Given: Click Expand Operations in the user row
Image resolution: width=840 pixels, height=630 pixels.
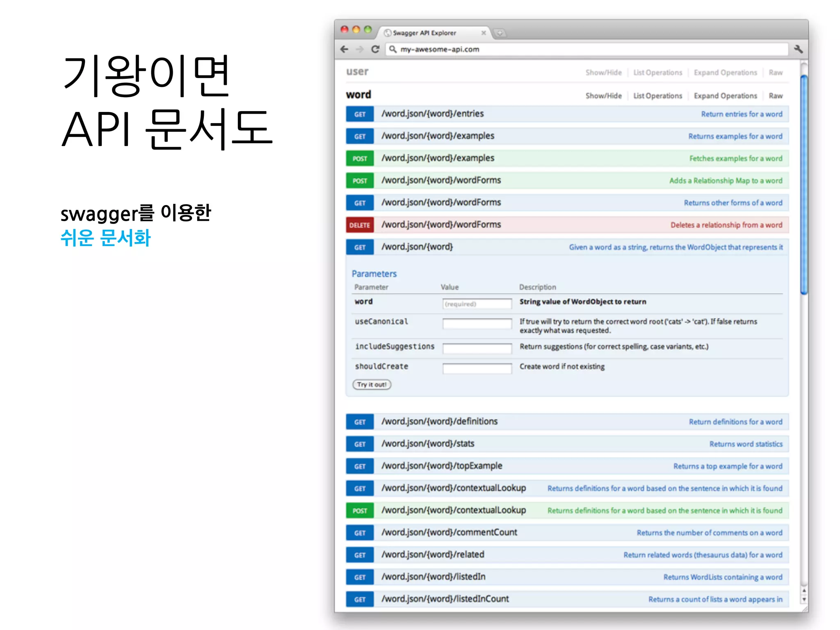Looking at the screenshot, I should pyautogui.click(x=725, y=73).
